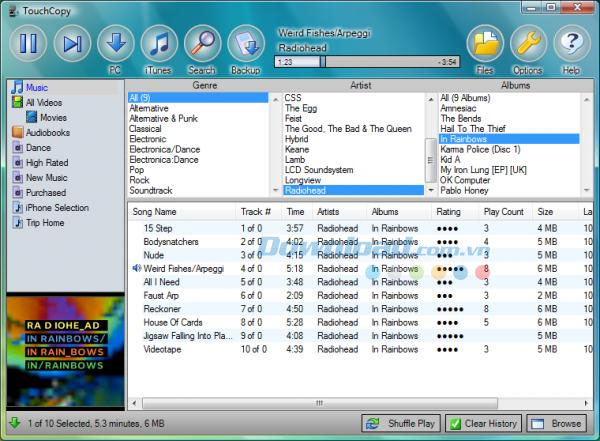
Task: Open the Options wrench icon
Action: click(x=528, y=45)
